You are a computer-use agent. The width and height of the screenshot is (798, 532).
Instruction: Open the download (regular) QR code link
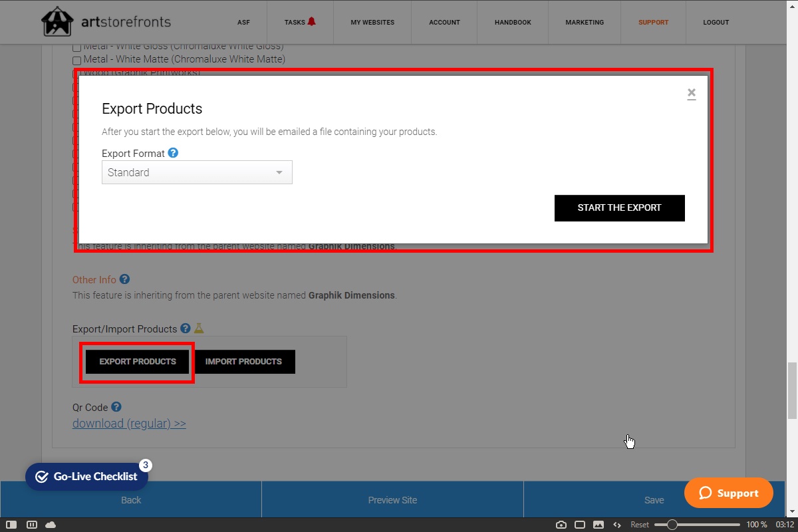(129, 424)
